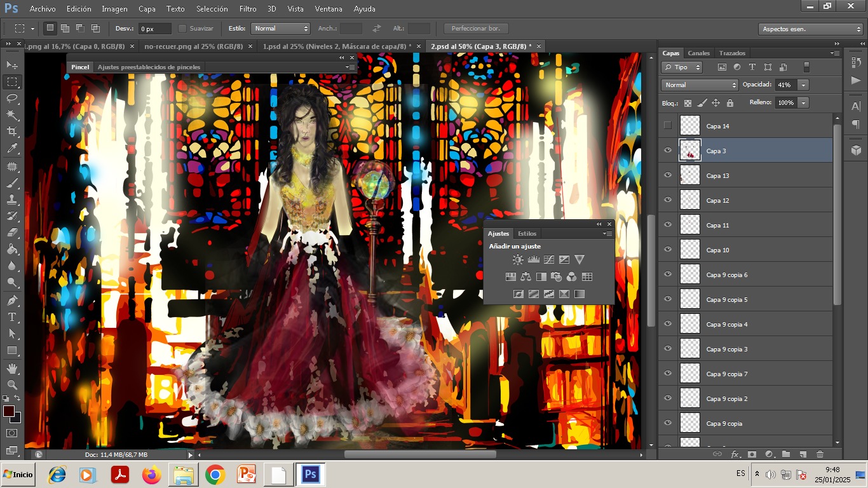Add a Curves adjustment

pyautogui.click(x=548, y=259)
